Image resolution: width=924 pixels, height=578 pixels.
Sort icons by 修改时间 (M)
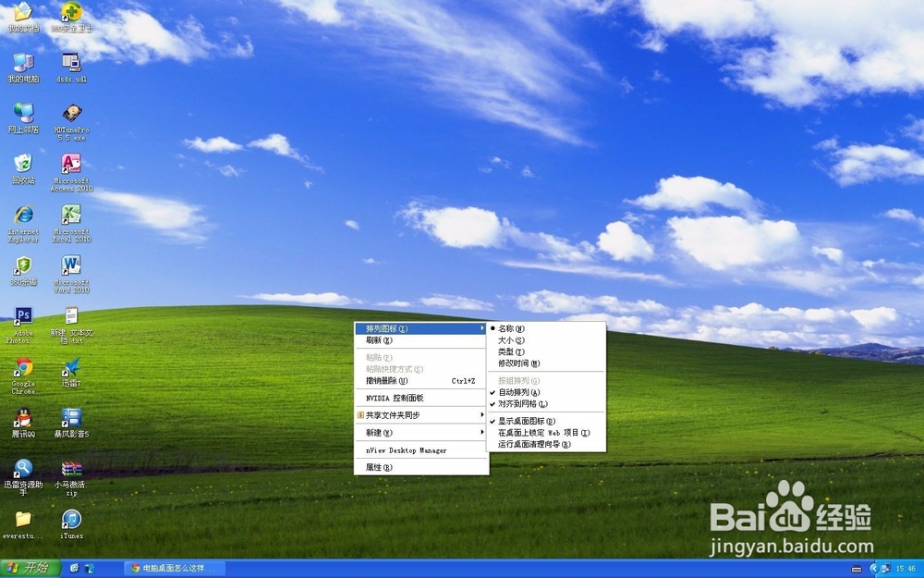(x=546, y=363)
